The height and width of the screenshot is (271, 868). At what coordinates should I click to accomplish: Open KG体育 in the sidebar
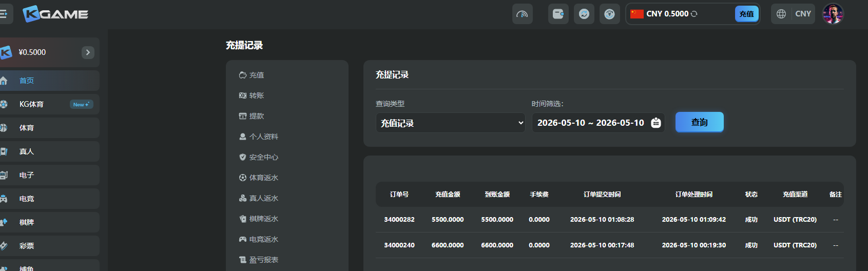tap(50, 104)
